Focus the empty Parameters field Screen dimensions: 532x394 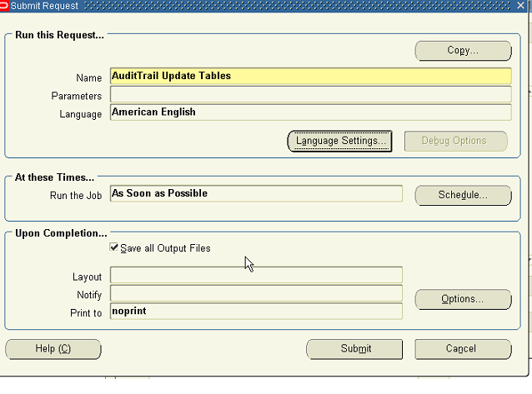coord(309,95)
